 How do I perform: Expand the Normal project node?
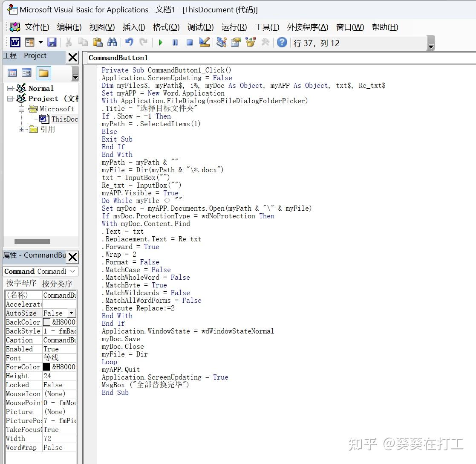coord(10,88)
